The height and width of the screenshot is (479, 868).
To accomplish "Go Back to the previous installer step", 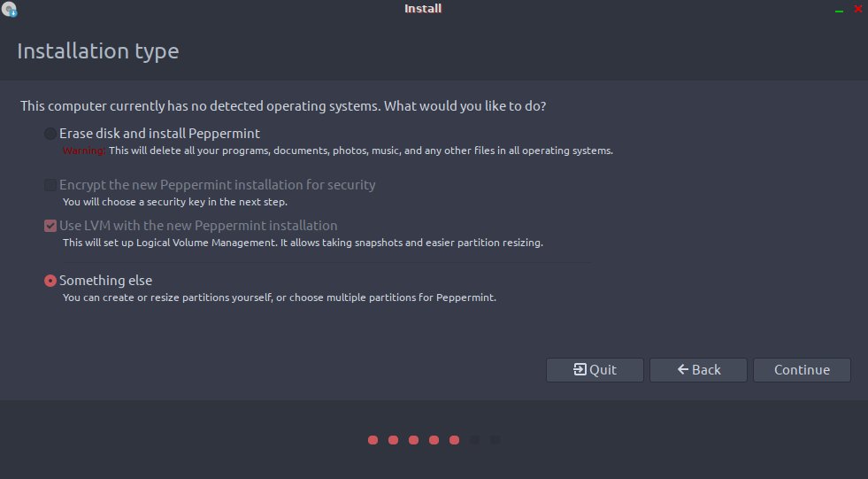I will (x=698, y=369).
